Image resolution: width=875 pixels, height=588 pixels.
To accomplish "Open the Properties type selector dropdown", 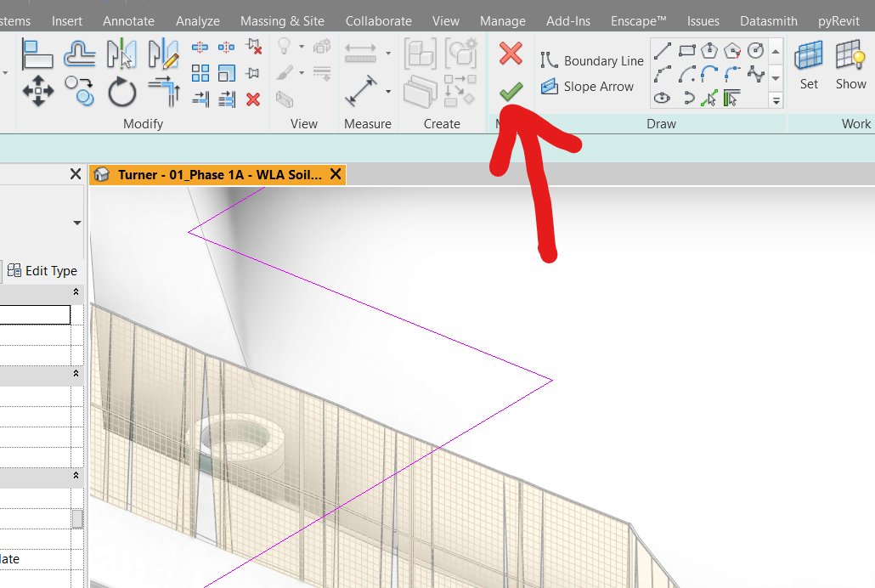I will click(77, 223).
